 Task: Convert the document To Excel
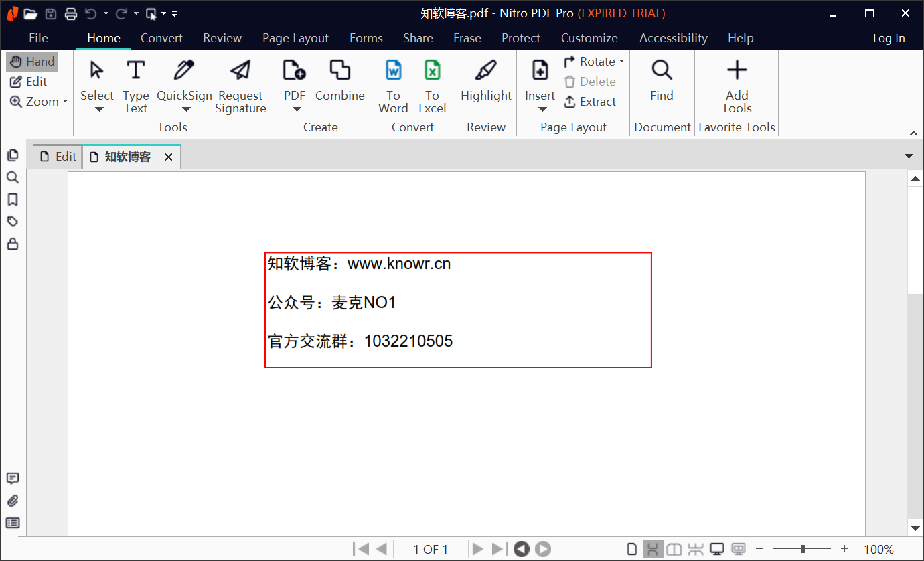coord(432,86)
